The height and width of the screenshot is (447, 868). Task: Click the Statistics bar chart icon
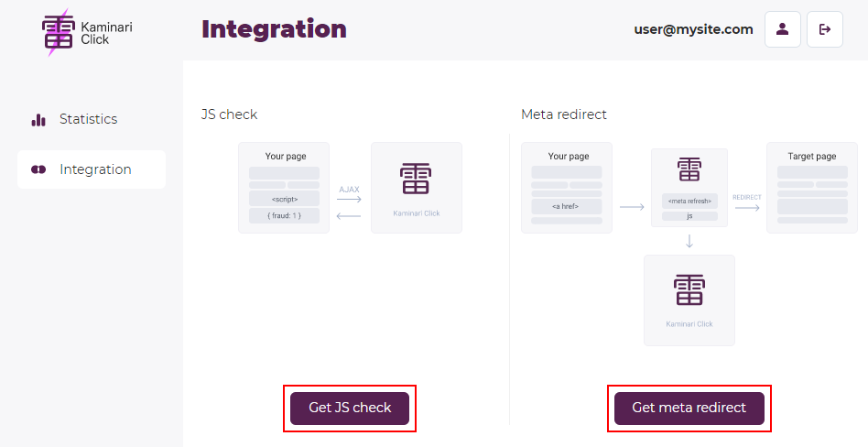pyautogui.click(x=38, y=119)
